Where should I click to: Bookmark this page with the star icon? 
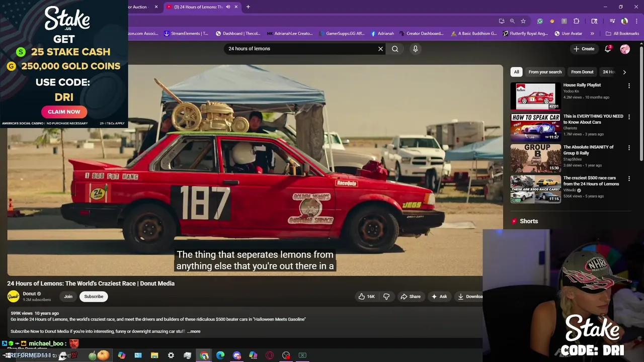pos(523,21)
